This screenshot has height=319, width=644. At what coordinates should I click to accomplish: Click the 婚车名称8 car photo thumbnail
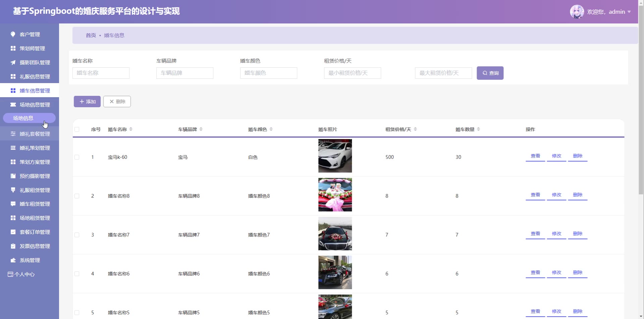335,195
